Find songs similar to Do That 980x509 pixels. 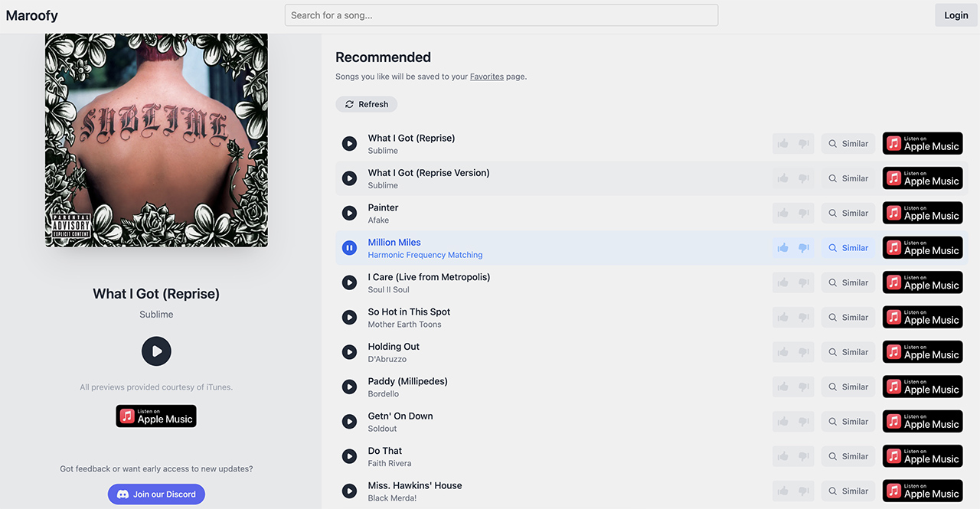[x=848, y=456]
